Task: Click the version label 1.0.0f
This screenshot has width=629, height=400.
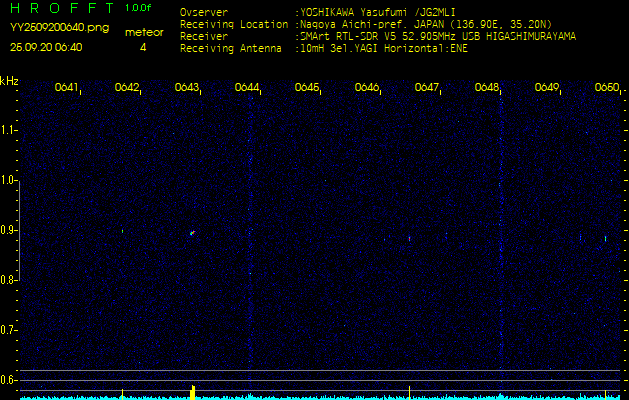Action: [x=138, y=8]
